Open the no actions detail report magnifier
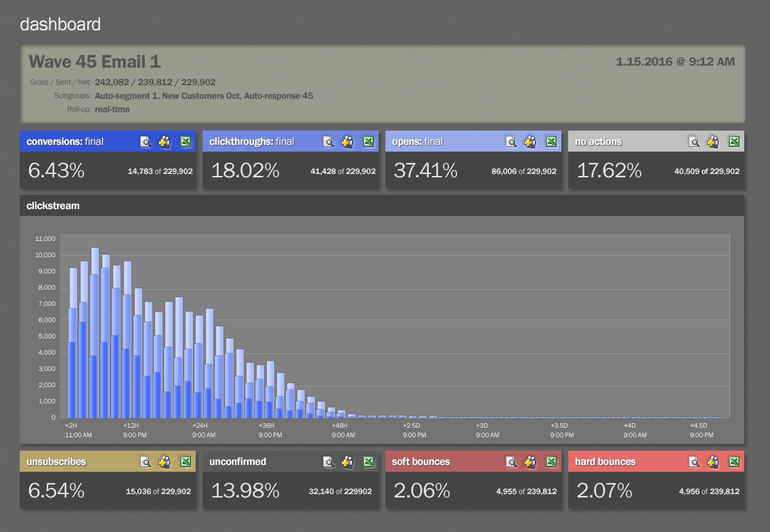The height and width of the screenshot is (532, 770). tap(693, 142)
